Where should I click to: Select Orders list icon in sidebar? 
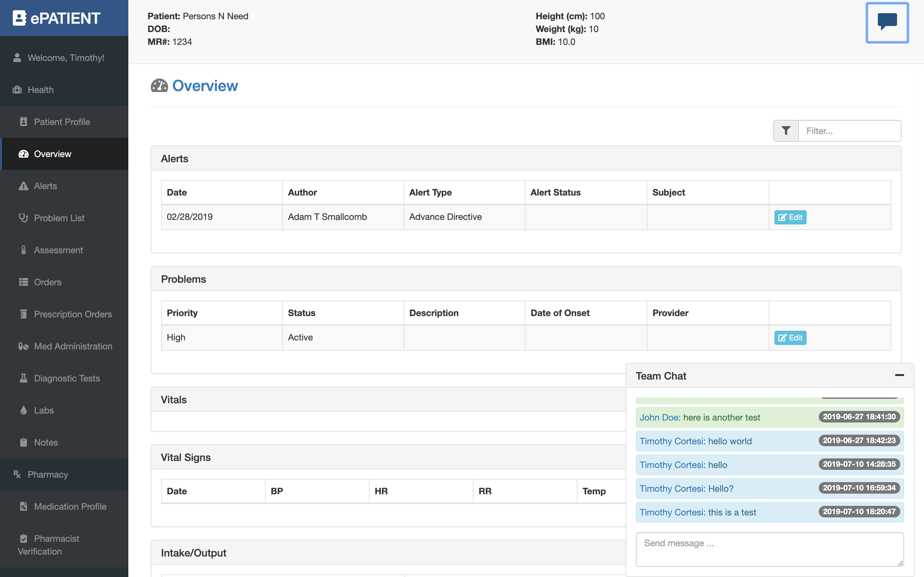[24, 282]
